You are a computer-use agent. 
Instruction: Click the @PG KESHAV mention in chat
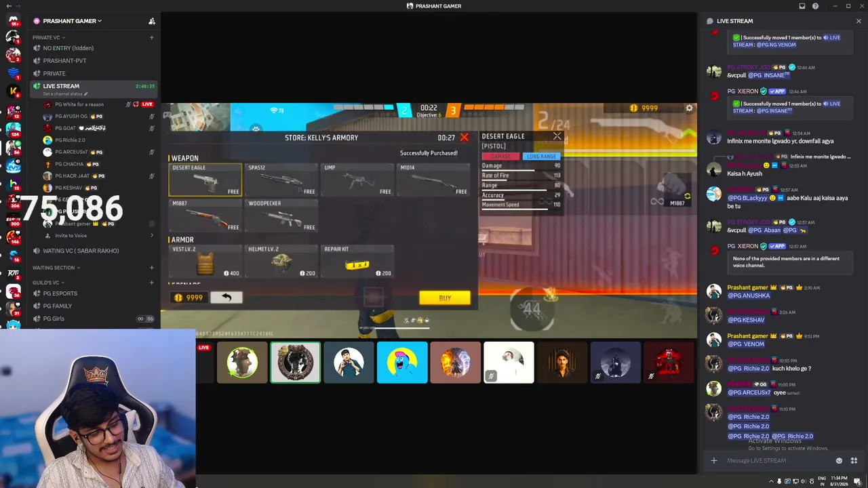(746, 320)
